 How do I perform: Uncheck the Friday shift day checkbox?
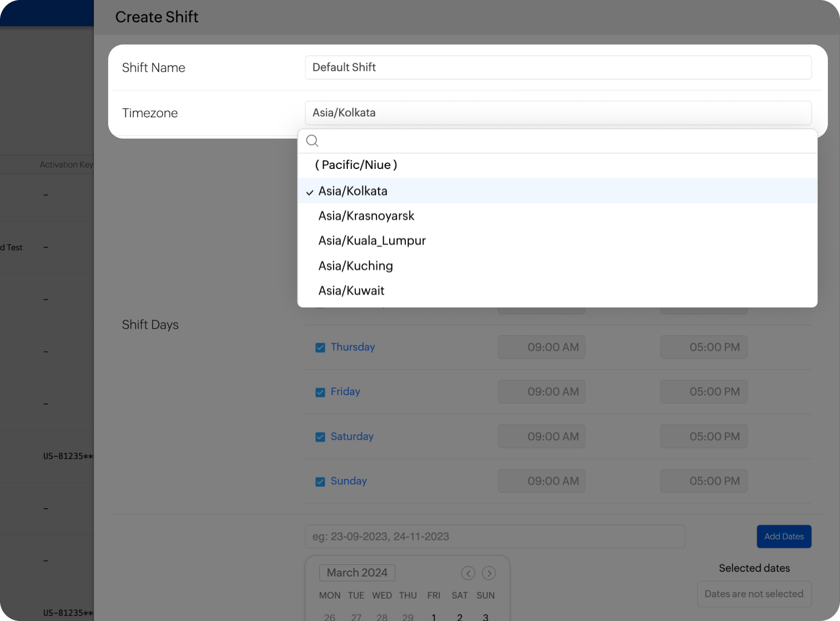(x=320, y=392)
